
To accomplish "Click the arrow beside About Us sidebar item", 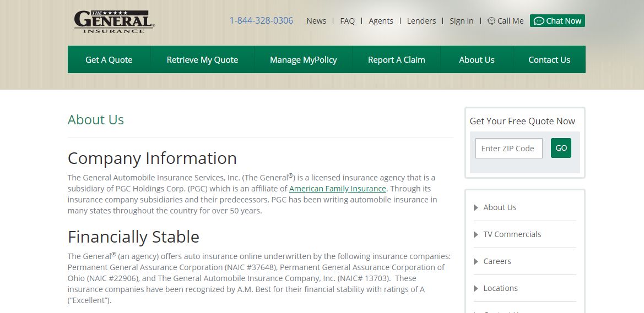I will (476, 207).
